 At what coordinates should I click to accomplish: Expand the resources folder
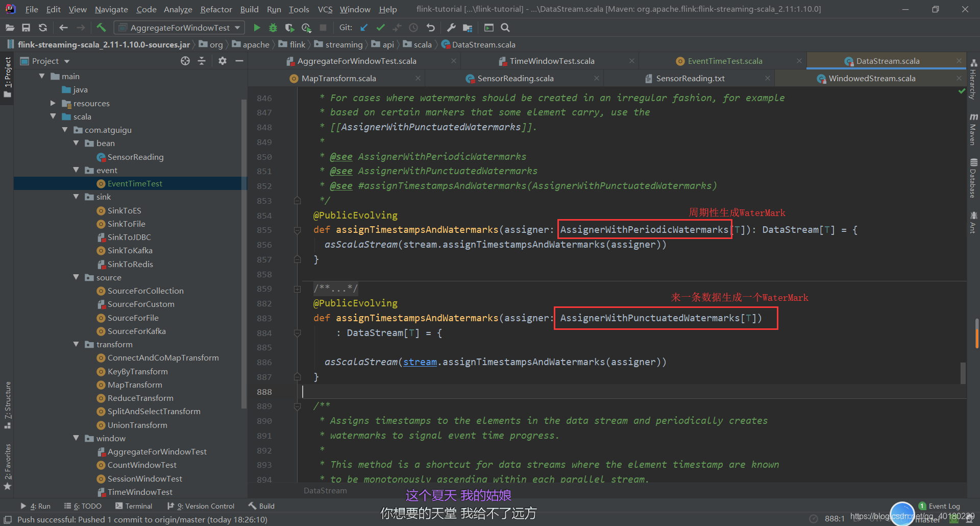point(53,103)
